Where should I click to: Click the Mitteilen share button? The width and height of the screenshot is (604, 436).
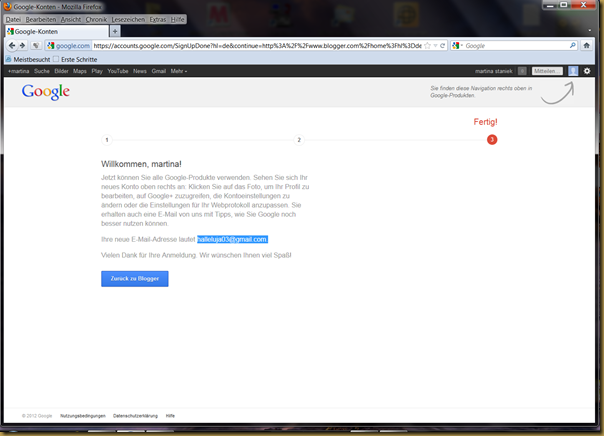pos(547,71)
